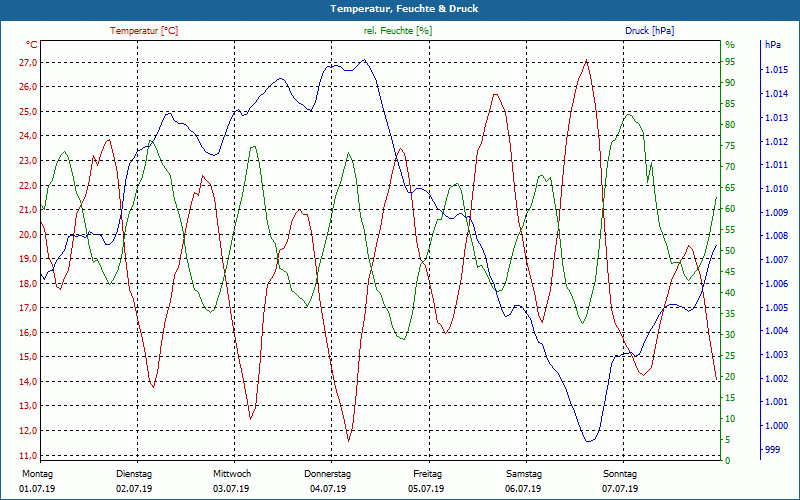Select the blue 'Druck [hPa]' legend label
The height and width of the screenshot is (500, 800).
click(x=649, y=31)
